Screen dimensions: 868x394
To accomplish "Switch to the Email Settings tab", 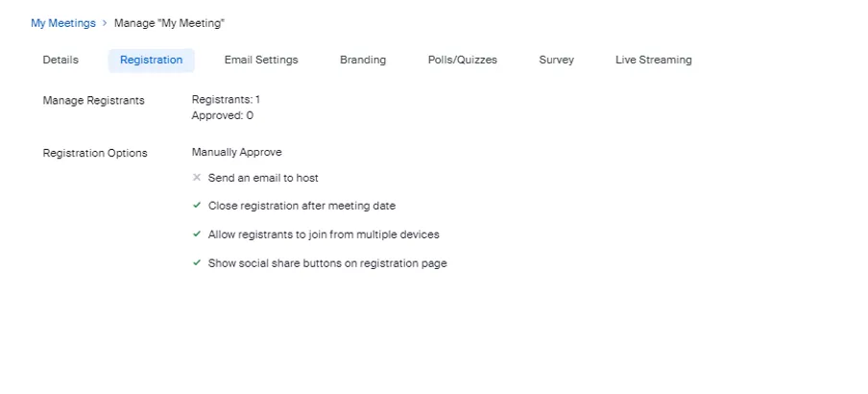I will tap(261, 60).
